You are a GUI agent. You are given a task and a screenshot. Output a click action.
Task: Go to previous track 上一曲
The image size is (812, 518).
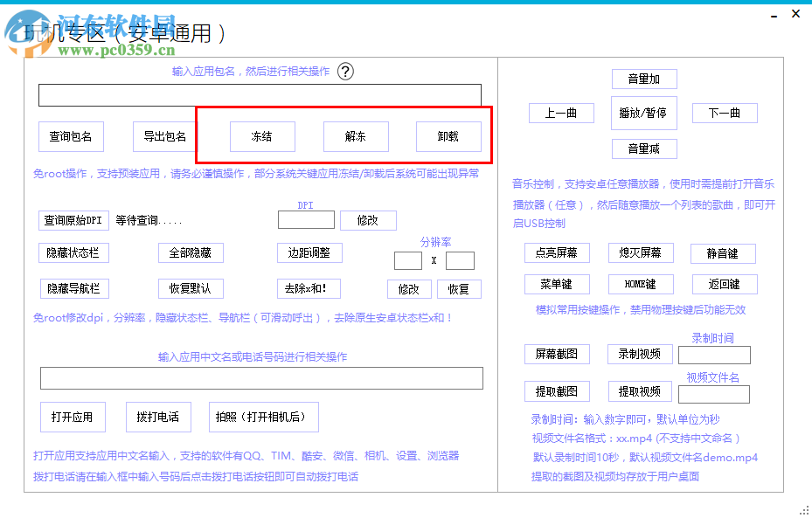tap(561, 114)
